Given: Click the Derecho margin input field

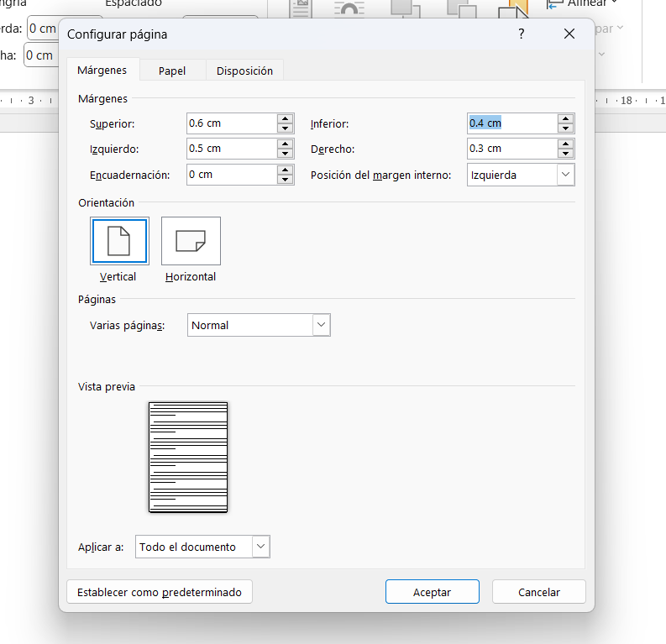Looking at the screenshot, I should pos(511,149).
